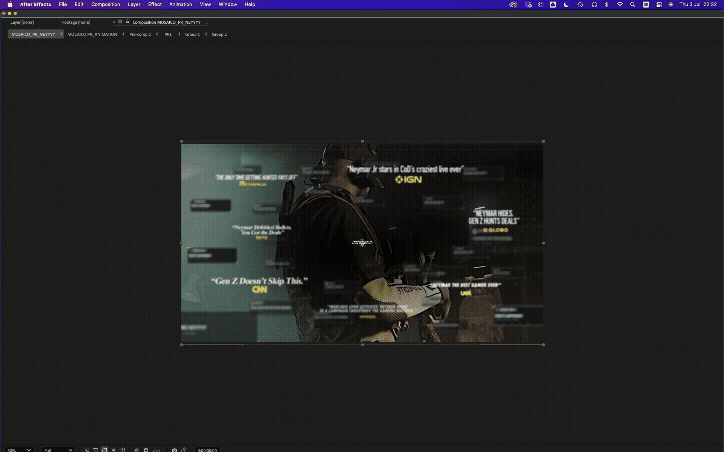Close the Composition panel with its x
724x452 pixels.
click(114, 22)
